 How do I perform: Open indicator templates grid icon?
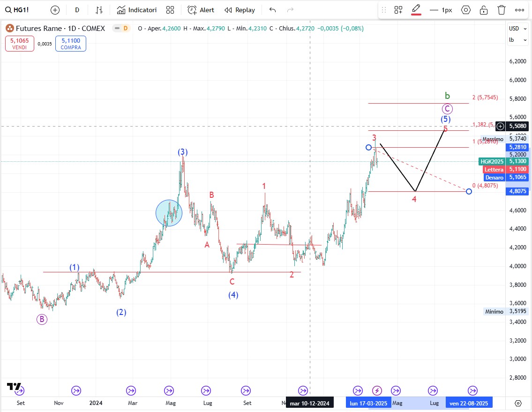coord(170,10)
